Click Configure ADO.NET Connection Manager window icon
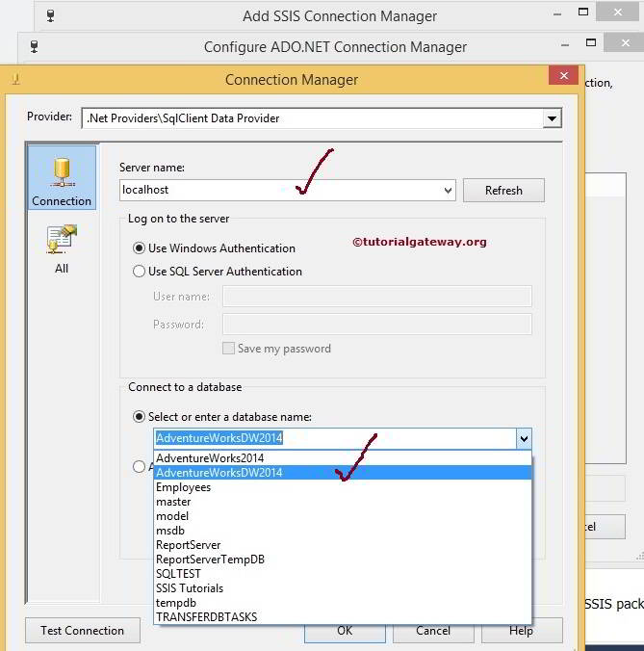 (35, 46)
